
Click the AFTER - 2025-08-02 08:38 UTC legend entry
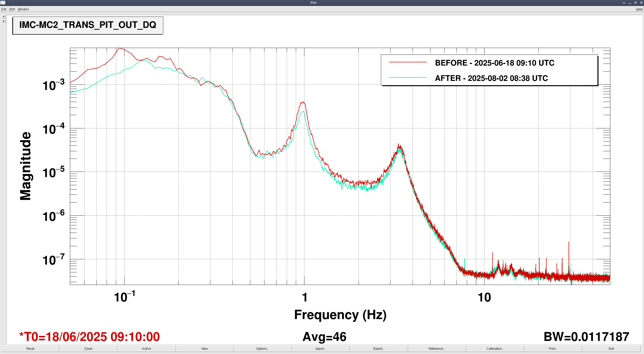coord(491,78)
